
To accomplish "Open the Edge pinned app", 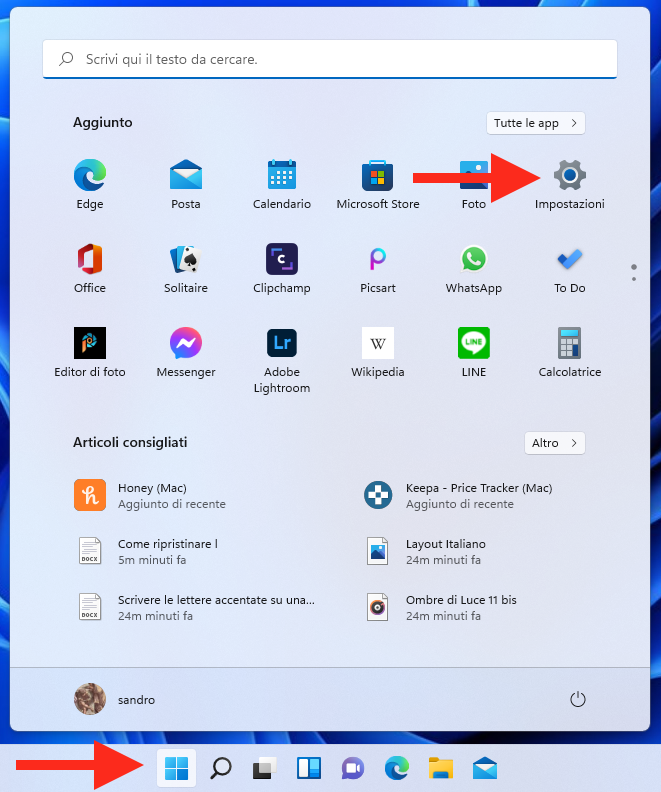I will click(90, 184).
